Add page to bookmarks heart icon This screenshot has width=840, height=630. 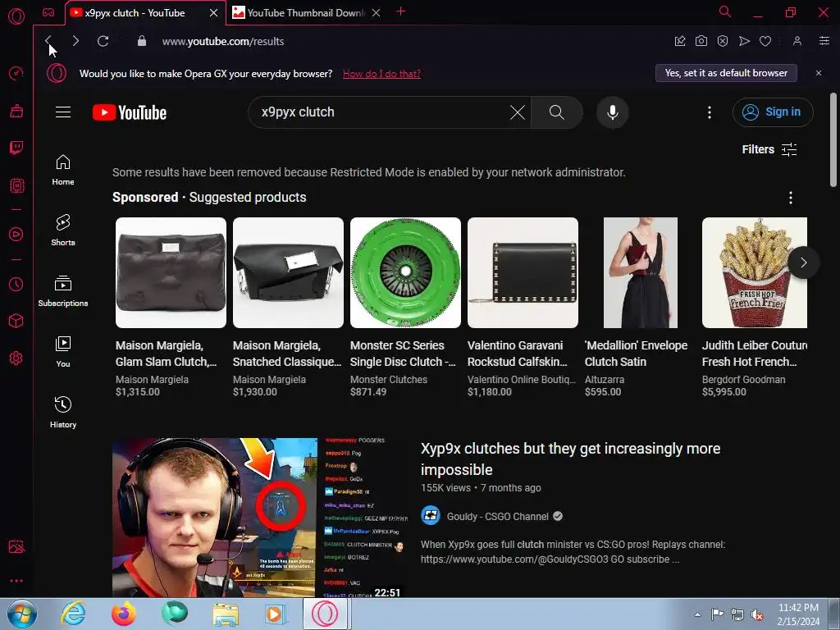[765, 41]
